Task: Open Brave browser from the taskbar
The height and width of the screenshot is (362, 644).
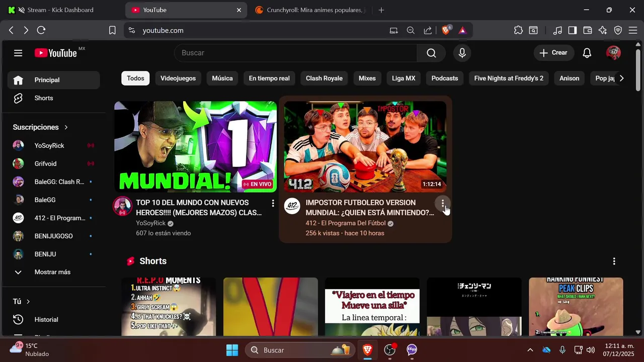Action: [367, 350]
